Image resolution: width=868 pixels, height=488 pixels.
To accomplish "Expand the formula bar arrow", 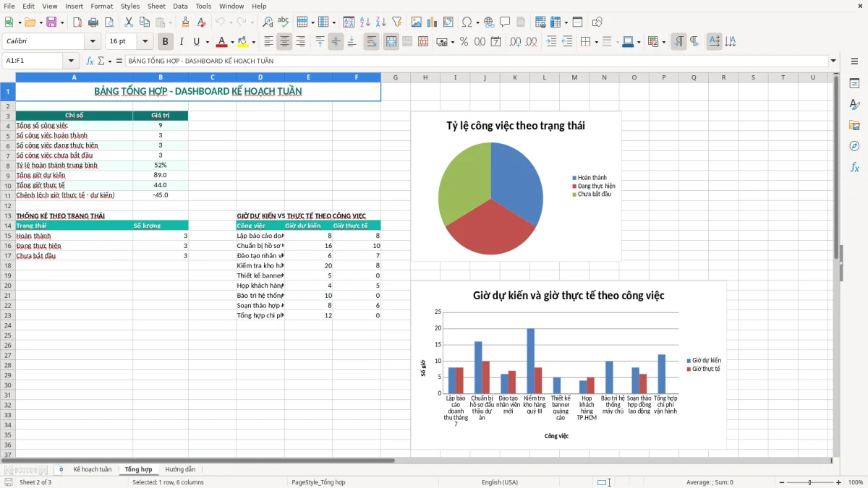I will click(x=833, y=61).
